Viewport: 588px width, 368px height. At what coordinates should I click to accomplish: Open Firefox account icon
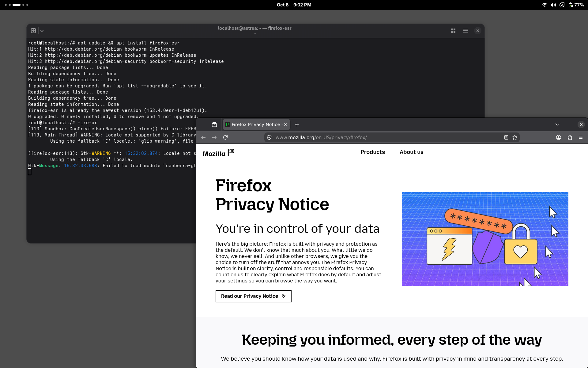tap(559, 137)
